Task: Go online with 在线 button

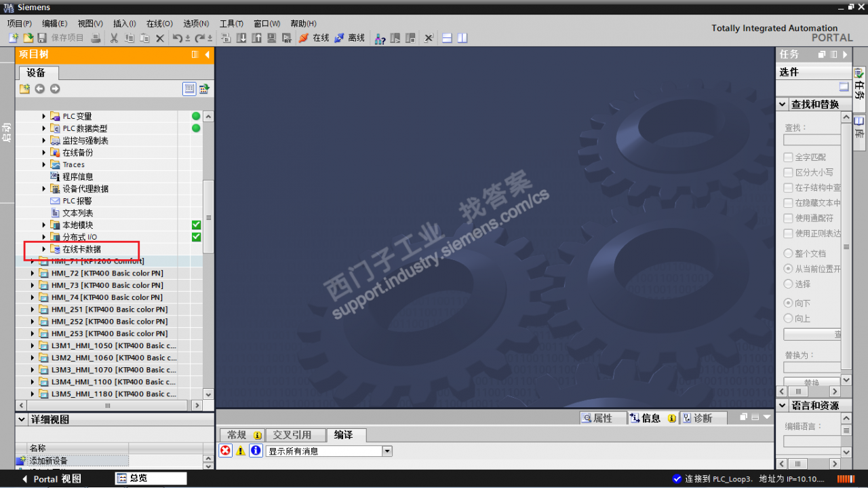Action: pos(314,38)
